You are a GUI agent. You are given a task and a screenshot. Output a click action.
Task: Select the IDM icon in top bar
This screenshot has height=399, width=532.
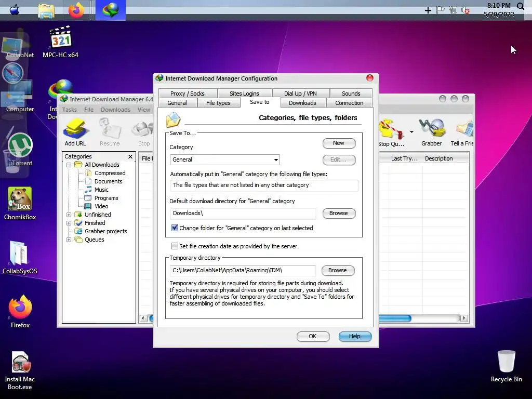point(111,10)
